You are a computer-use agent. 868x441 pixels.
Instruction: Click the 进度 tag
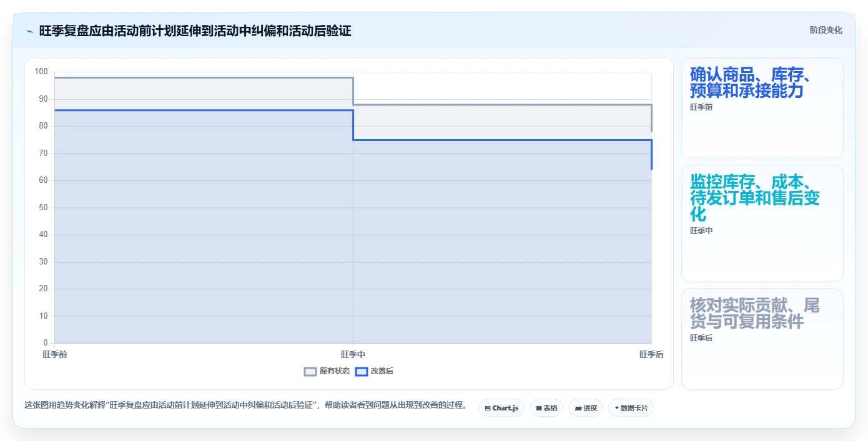(x=586, y=408)
